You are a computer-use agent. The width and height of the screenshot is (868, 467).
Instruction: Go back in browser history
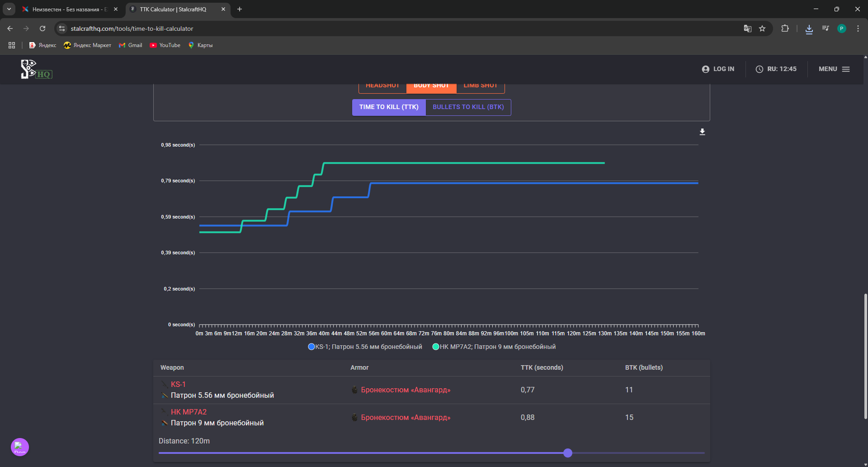click(10, 29)
